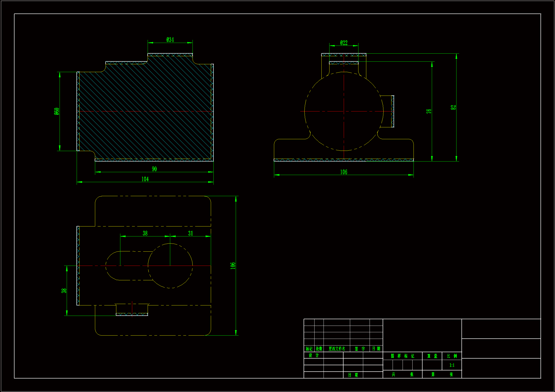Select the 90 horizontal dimension text
The image size is (555, 392).
click(x=154, y=169)
